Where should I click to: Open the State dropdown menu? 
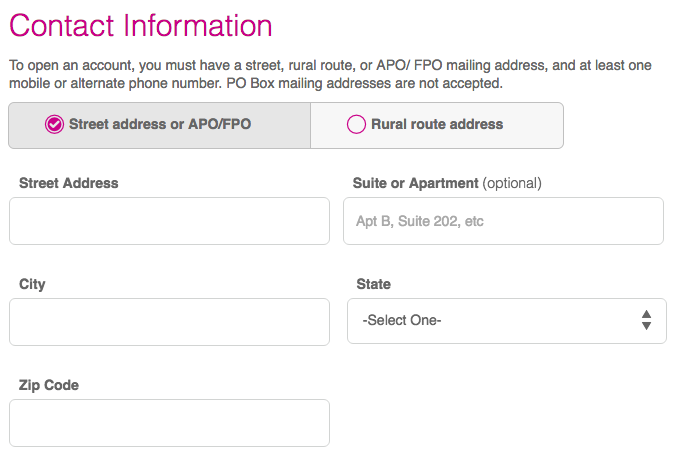coord(507,321)
